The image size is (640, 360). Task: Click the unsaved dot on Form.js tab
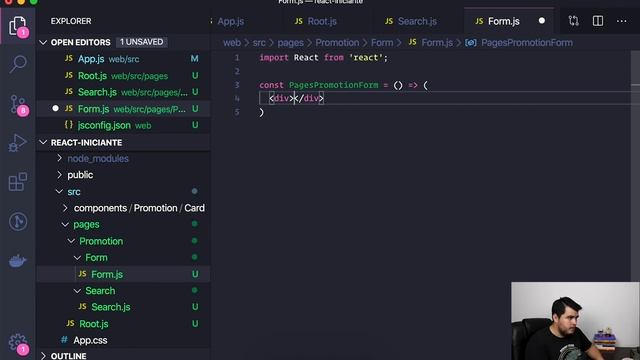(542, 21)
